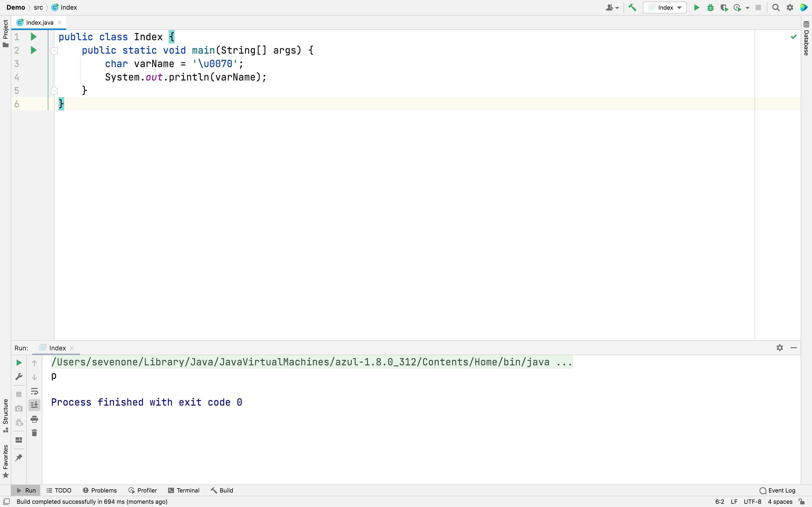Screen dimensions: 812x507
Task: Click the UTF-8 encoding in the status bar
Action: [x=752, y=502]
